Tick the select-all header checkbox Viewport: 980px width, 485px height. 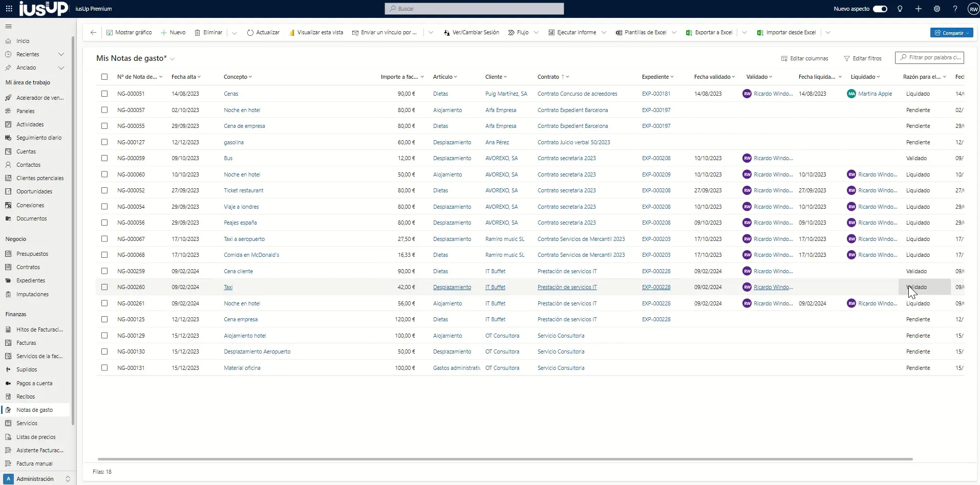104,77
